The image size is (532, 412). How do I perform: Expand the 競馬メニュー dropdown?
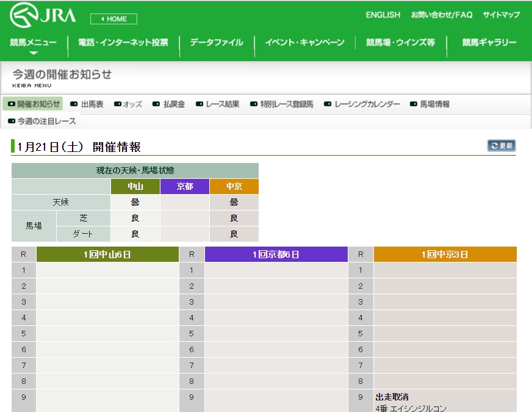33,43
